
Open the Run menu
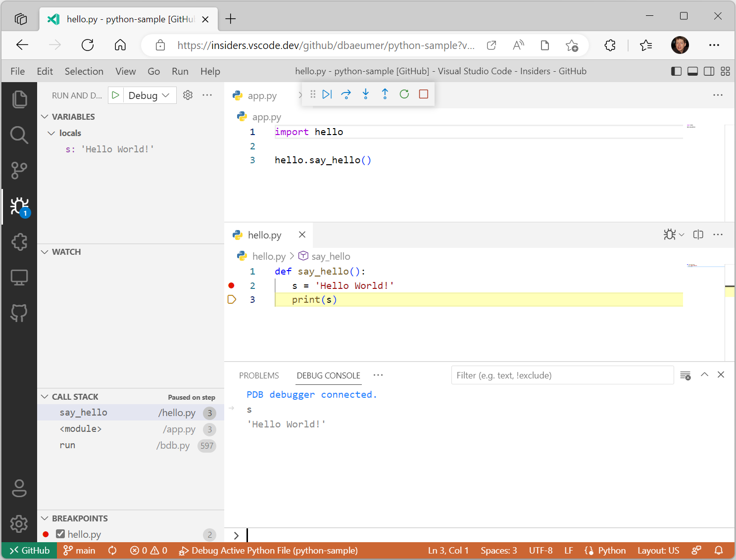(180, 71)
